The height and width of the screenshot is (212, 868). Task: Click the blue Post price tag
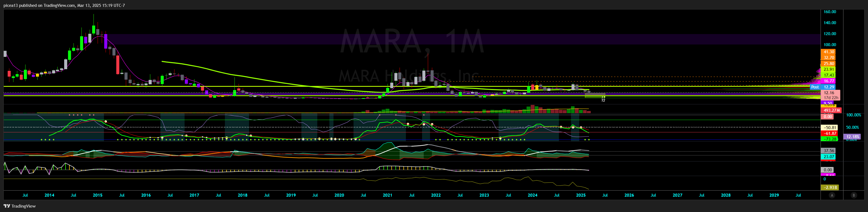815,87
